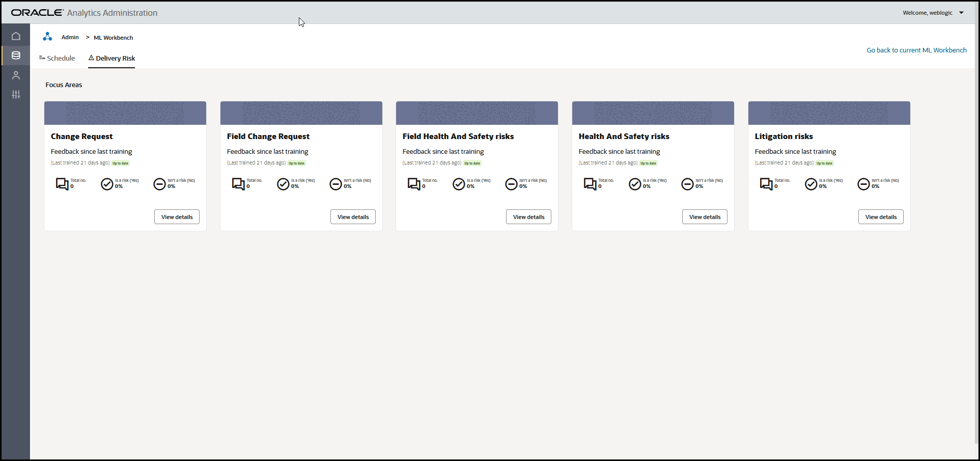Click Health And Safety risks 'Isn't a risk' minus icon
Image resolution: width=980 pixels, height=461 pixels.
click(688, 184)
